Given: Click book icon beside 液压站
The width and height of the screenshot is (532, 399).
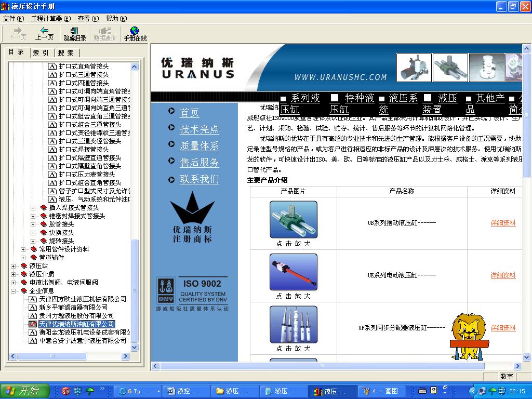Looking at the screenshot, I should tap(24, 265).
